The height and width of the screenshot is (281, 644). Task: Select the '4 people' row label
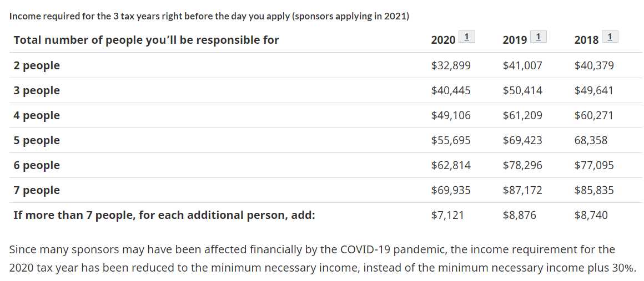pyautogui.click(x=37, y=116)
